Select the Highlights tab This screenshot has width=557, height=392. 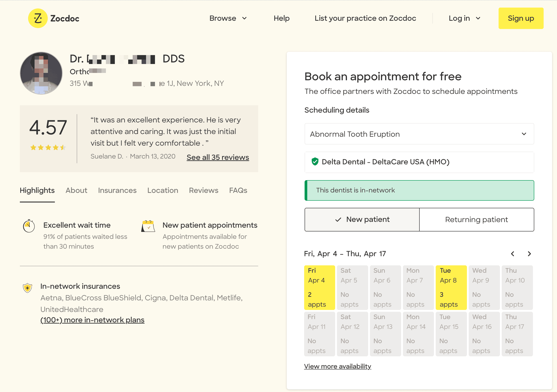[37, 190]
